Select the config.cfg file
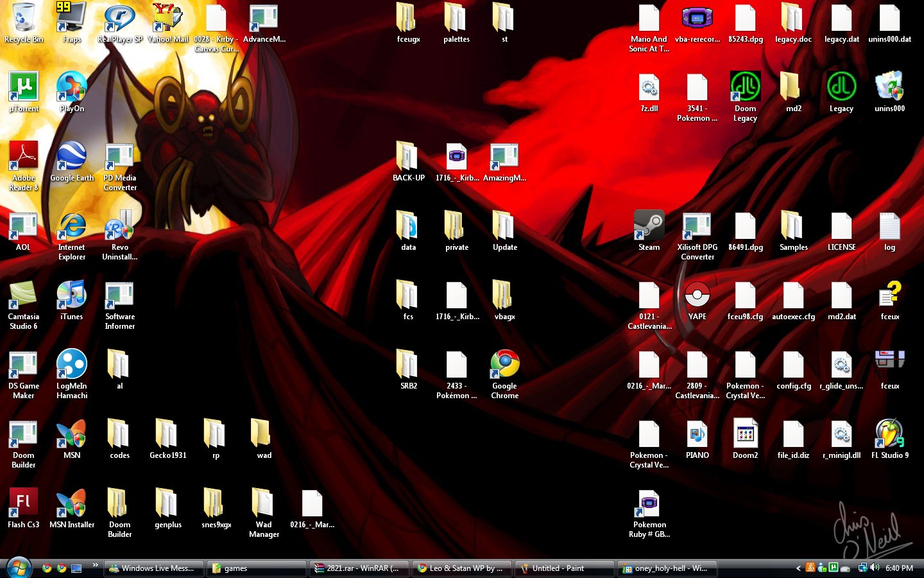The image size is (924, 578). [x=794, y=370]
